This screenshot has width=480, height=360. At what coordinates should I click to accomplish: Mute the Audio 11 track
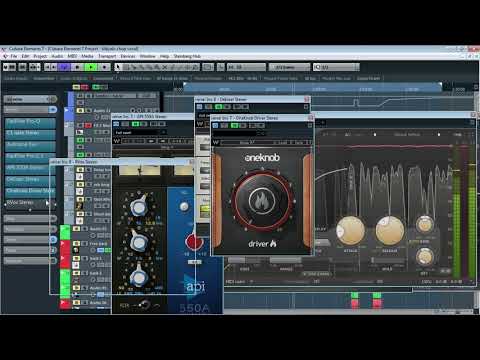coord(80,110)
